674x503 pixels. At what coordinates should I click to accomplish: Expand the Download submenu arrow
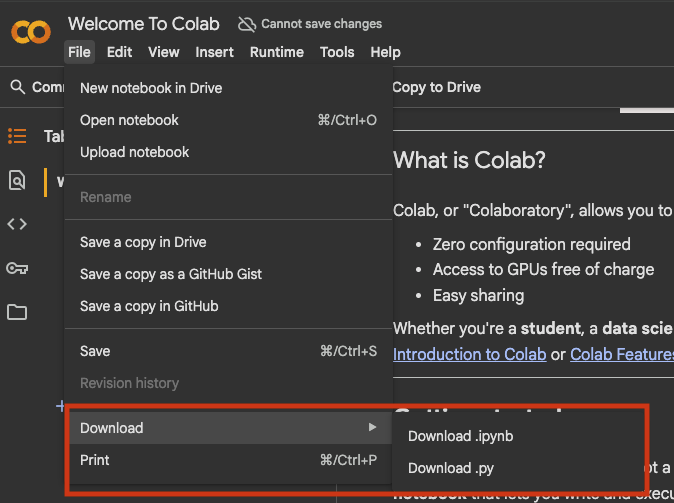tap(372, 427)
